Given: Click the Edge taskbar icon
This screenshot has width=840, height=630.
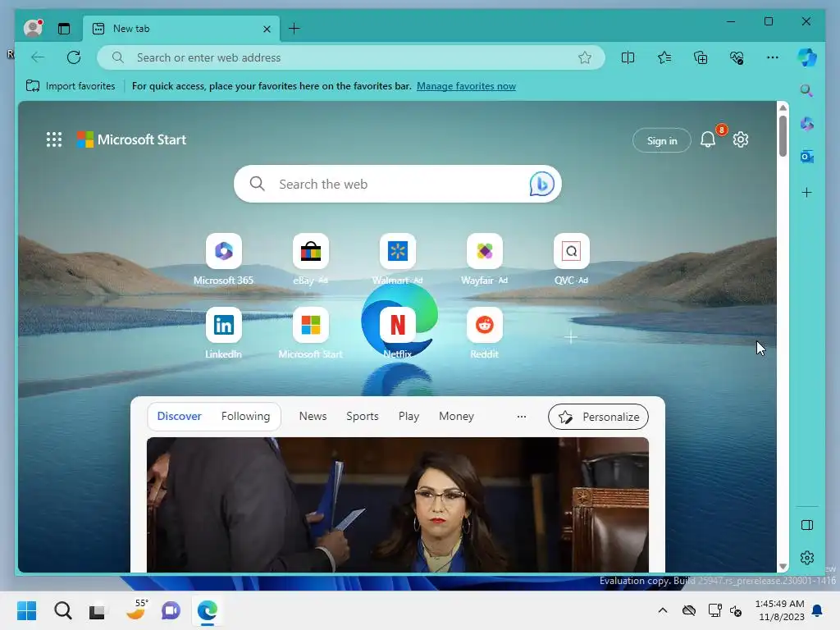Looking at the screenshot, I should pyautogui.click(x=208, y=610).
